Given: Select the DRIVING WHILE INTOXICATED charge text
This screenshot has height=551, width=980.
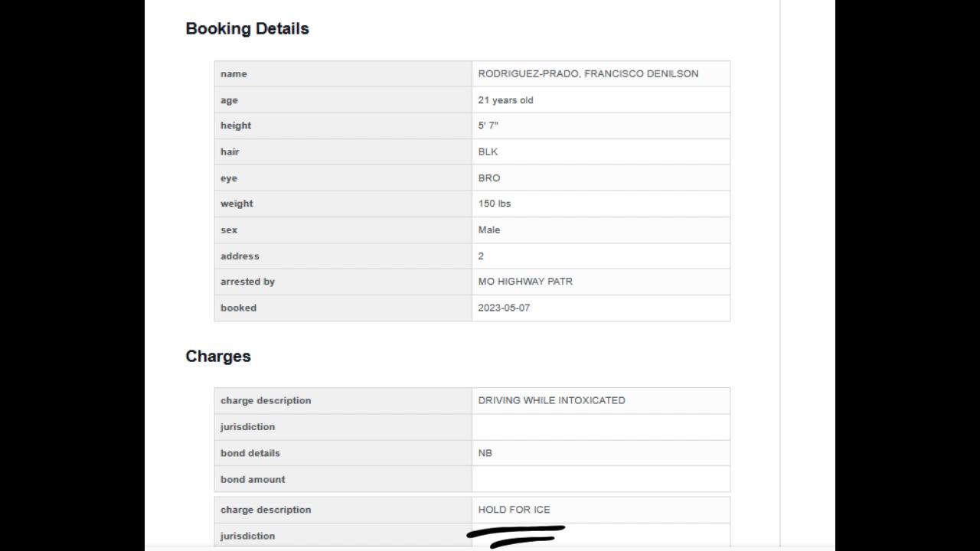Looking at the screenshot, I should [x=551, y=400].
